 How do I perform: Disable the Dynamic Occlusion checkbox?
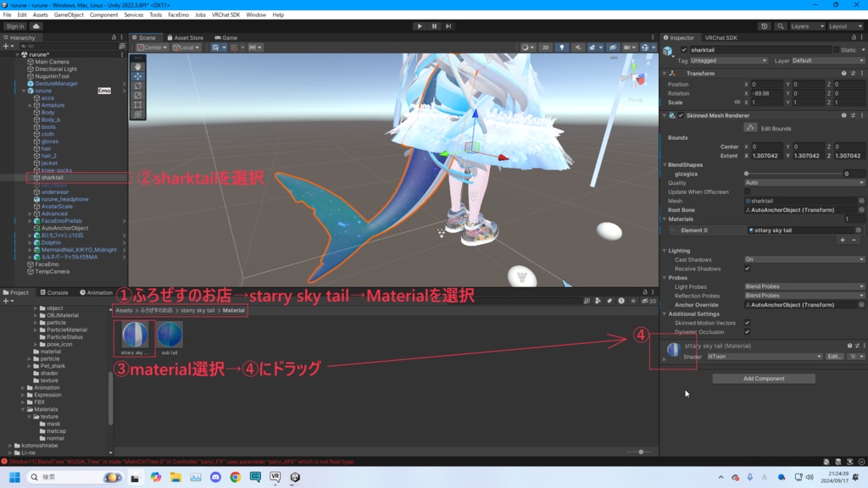748,332
